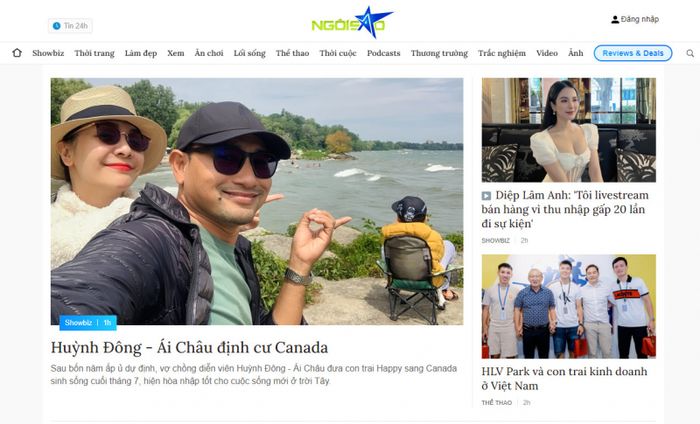Image resolution: width=700 pixels, height=424 pixels.
Task: Click the Diệp Lâm Anh thumbnail image
Action: (x=568, y=130)
